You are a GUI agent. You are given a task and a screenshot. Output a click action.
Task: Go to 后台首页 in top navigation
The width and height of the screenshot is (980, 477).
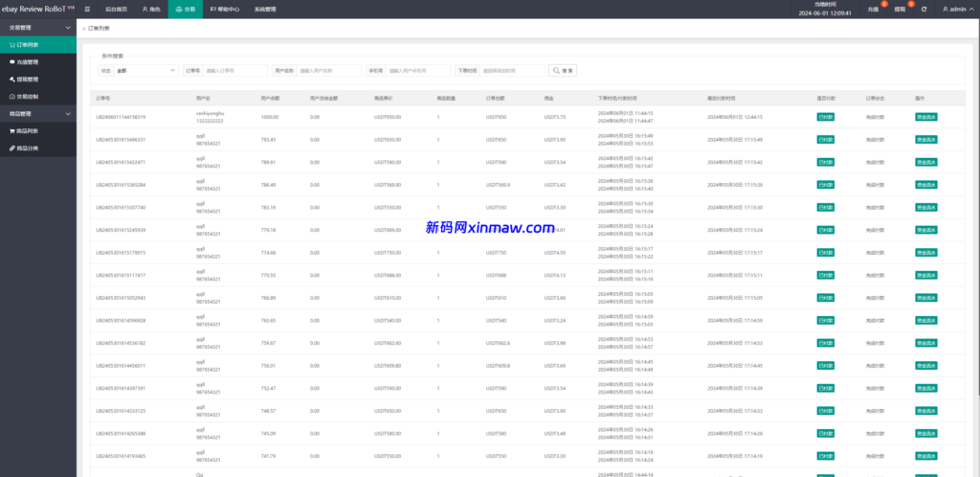coord(116,10)
